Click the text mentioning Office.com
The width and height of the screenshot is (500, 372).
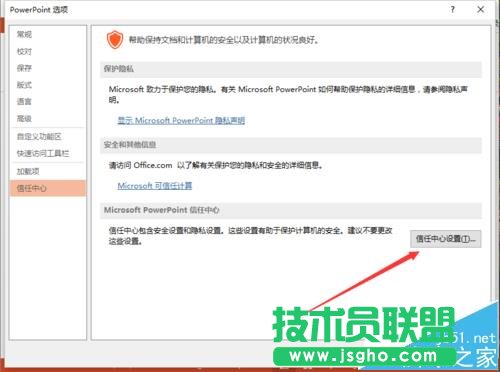tap(215, 165)
